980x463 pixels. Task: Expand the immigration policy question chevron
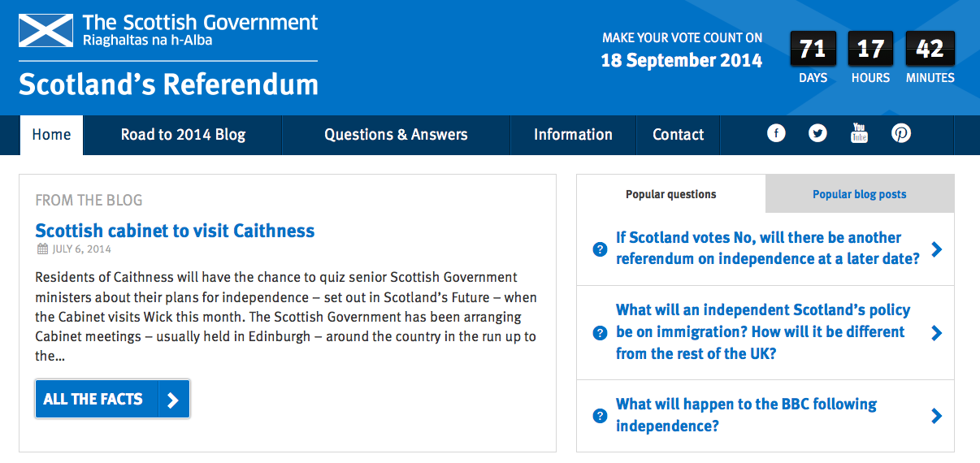(936, 333)
